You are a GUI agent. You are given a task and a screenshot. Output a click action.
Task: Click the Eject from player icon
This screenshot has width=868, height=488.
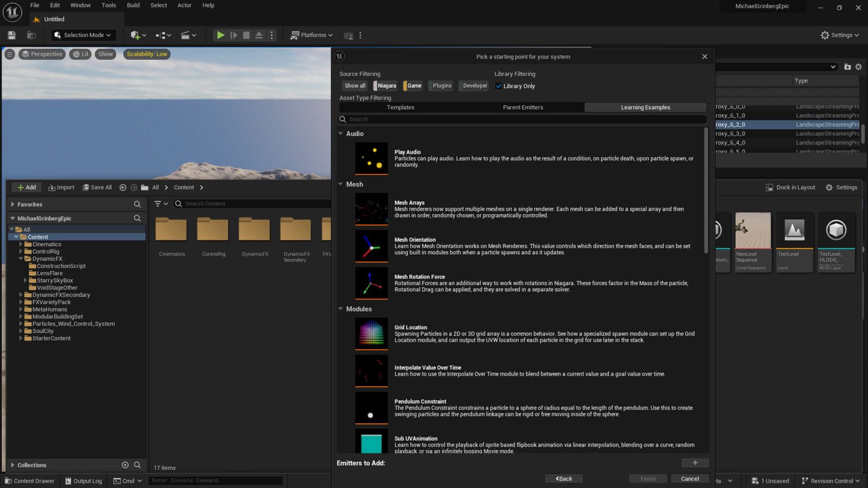coord(259,35)
